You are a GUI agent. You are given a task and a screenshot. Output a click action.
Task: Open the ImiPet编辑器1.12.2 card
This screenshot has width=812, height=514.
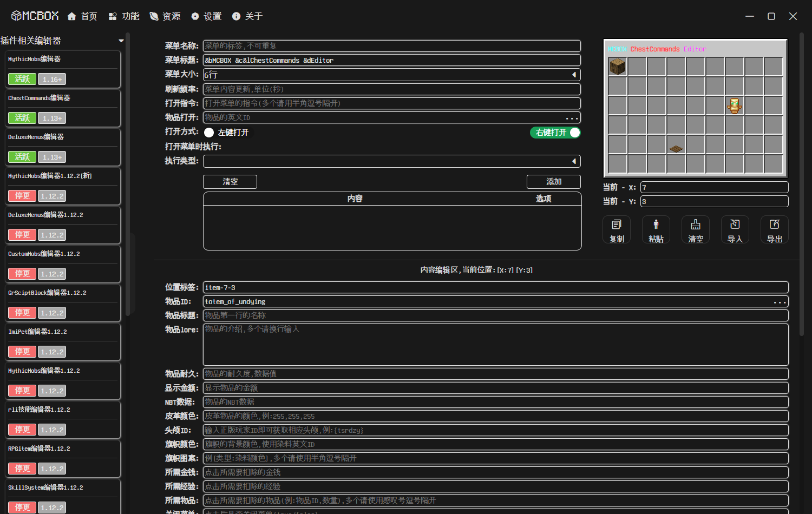[x=63, y=342]
